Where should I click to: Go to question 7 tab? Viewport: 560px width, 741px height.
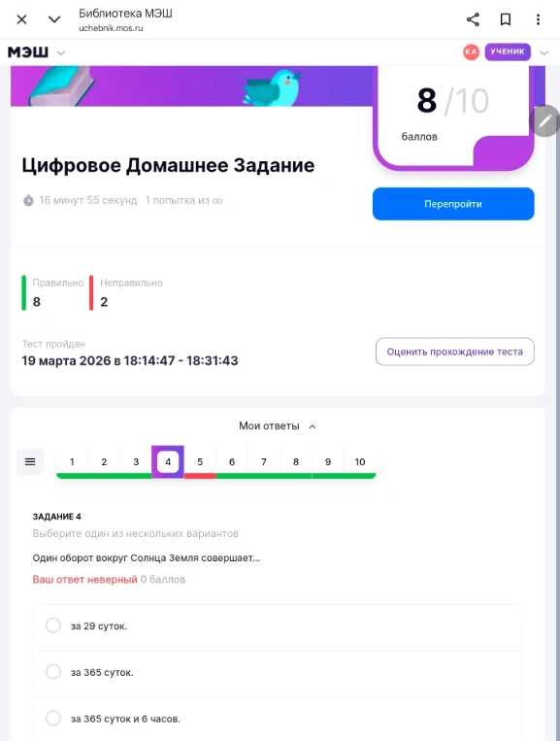tap(264, 461)
